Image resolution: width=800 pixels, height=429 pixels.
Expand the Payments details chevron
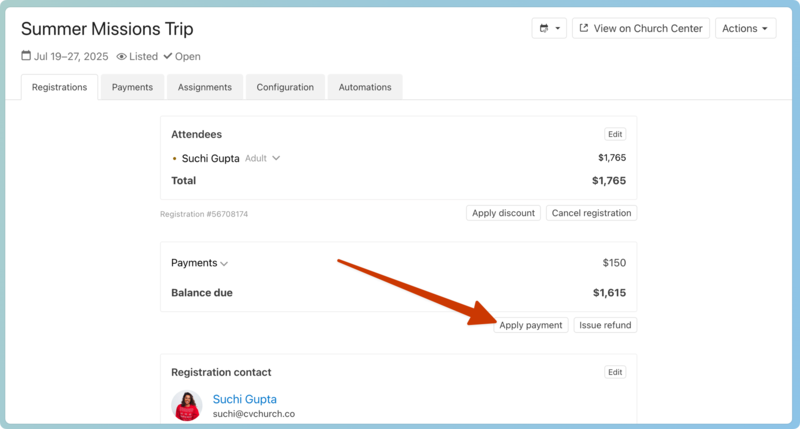pos(224,264)
